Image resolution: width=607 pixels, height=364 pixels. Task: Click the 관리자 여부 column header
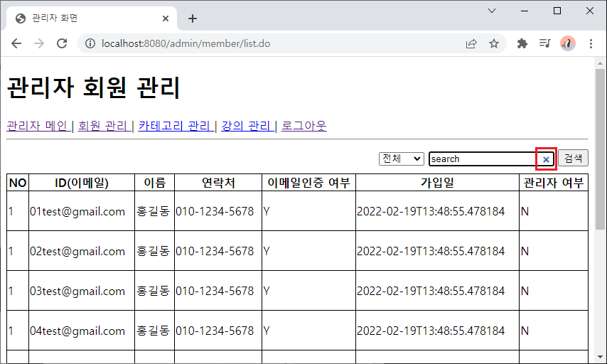point(554,183)
